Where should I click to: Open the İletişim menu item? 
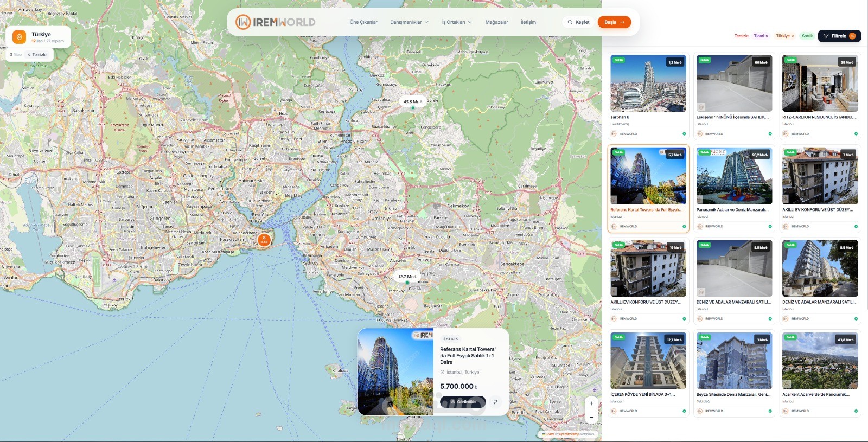point(528,22)
